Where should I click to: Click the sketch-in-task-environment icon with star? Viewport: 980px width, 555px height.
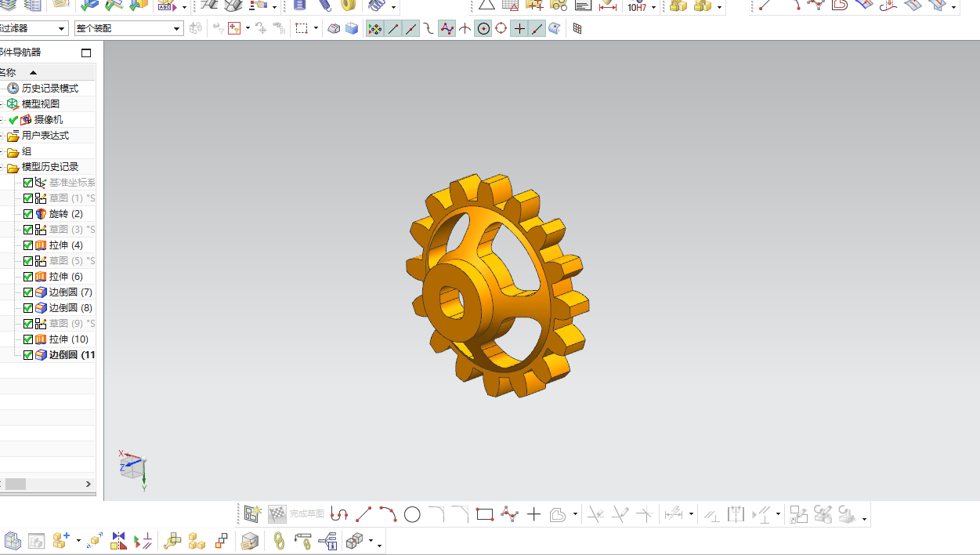[252, 514]
